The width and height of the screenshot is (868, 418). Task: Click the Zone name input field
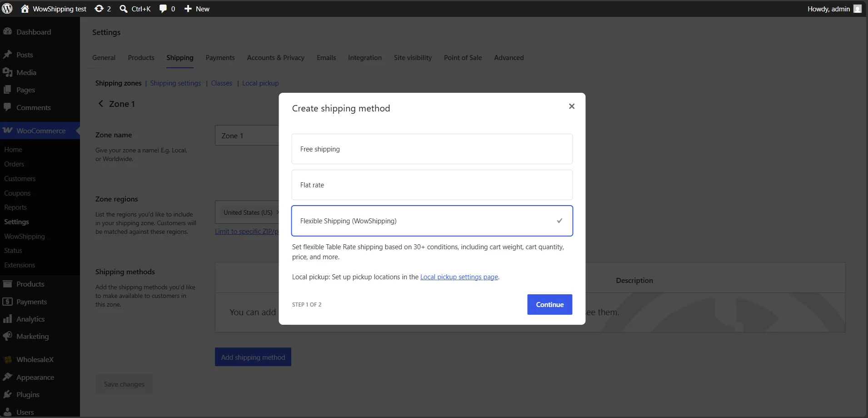pos(247,136)
